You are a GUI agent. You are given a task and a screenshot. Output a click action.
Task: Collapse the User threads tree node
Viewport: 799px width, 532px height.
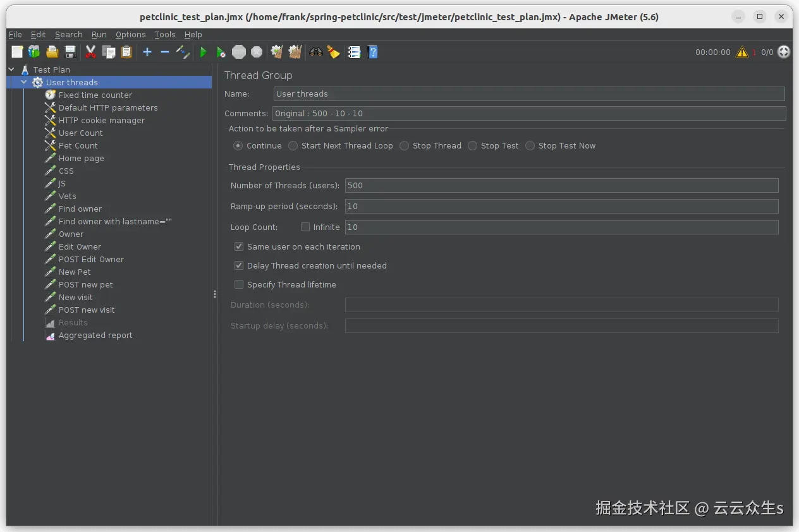(24, 82)
